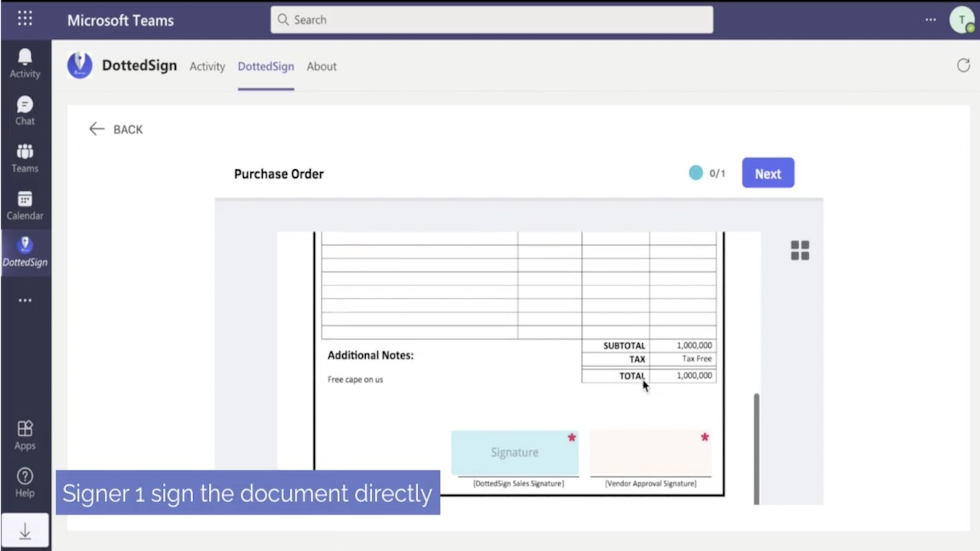The width and height of the screenshot is (980, 551).
Task: Switch to the DottedSign tab
Action: (x=266, y=66)
